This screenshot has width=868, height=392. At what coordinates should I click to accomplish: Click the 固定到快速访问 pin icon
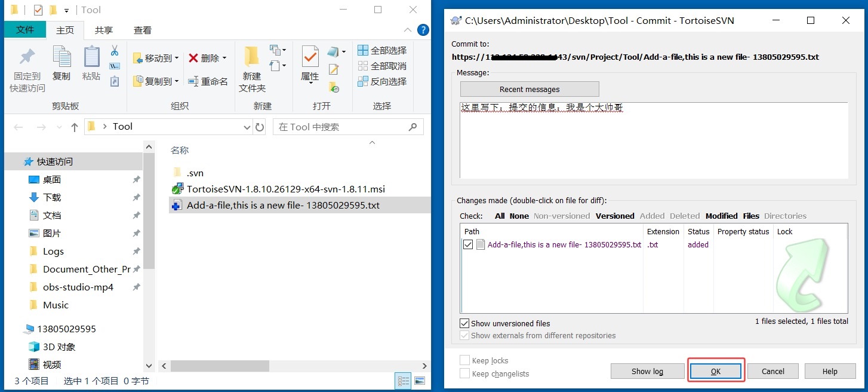27,57
